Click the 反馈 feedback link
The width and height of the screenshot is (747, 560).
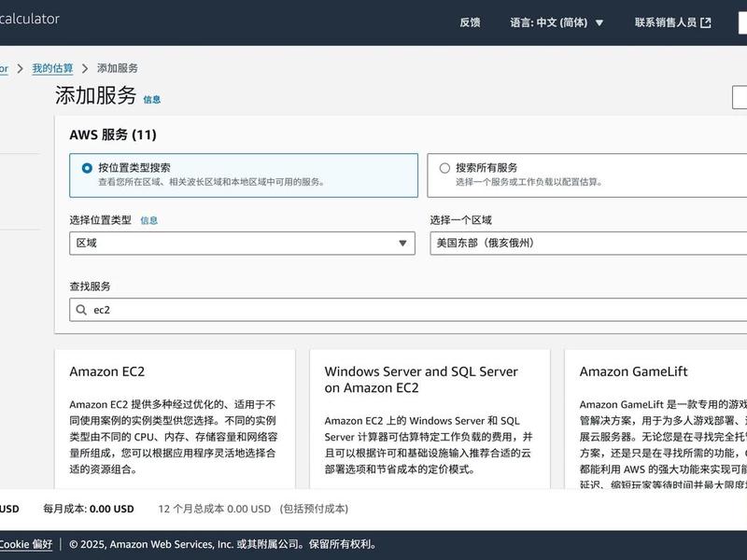point(470,22)
